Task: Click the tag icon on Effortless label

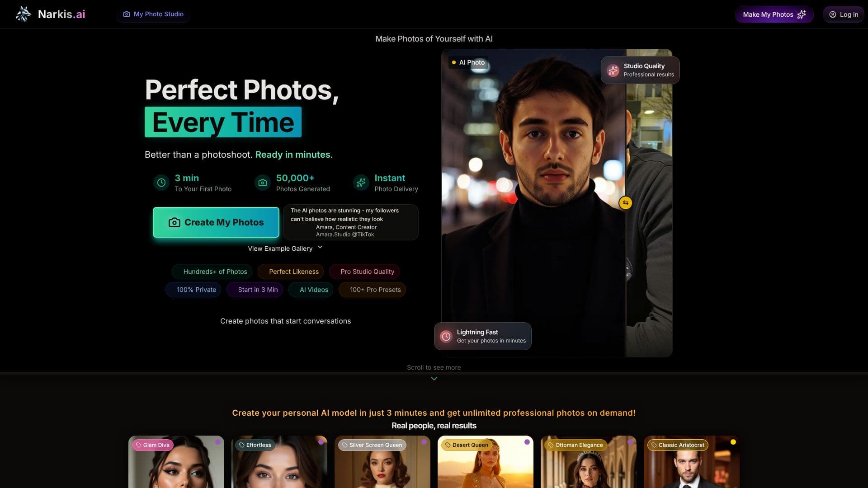Action: coord(242,445)
